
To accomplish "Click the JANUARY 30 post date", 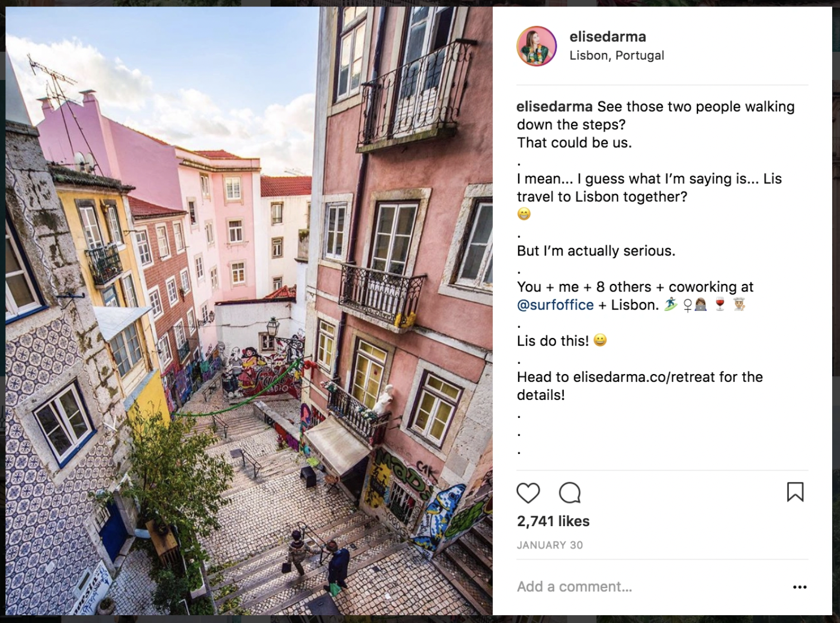I will click(550, 545).
